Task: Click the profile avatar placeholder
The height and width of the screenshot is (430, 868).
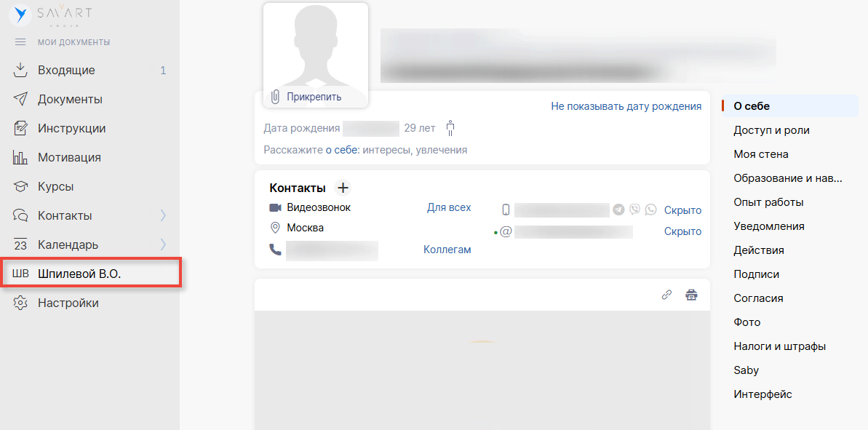Action: point(315,47)
